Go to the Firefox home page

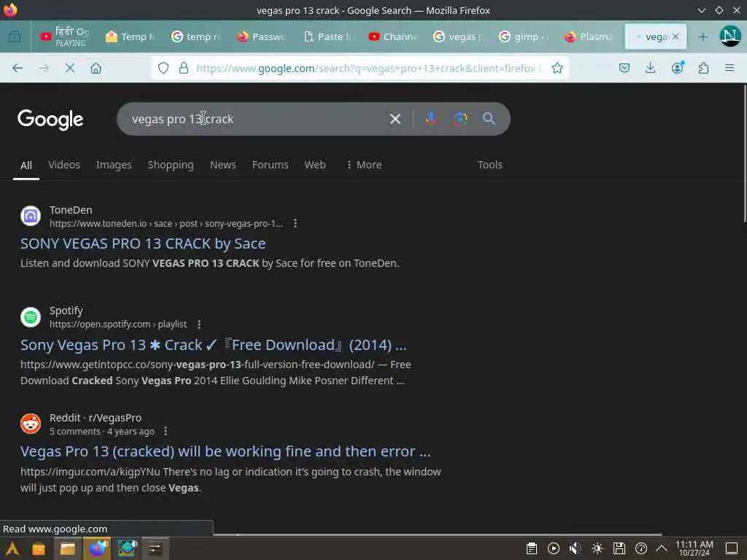tap(96, 68)
